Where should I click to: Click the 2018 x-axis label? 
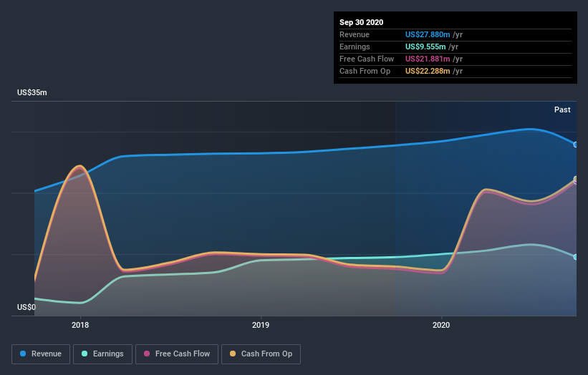point(80,325)
